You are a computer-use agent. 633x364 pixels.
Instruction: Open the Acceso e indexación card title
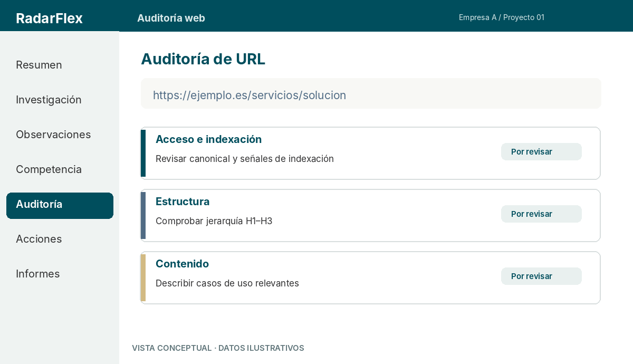click(x=208, y=139)
